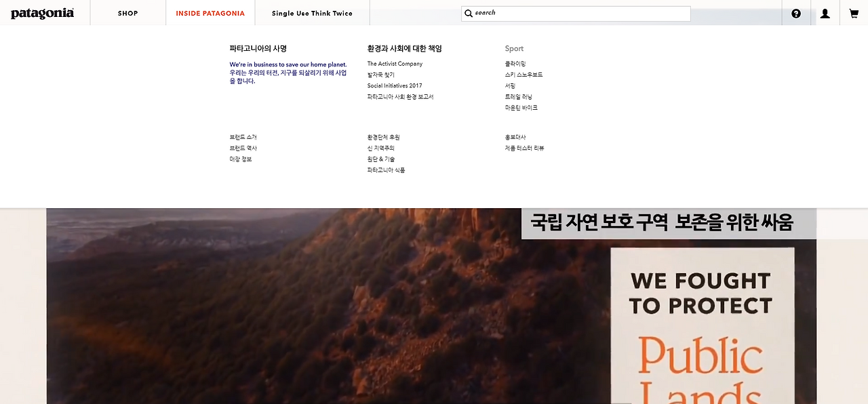Open The Activist Company link
The image size is (868, 404).
[x=395, y=64]
